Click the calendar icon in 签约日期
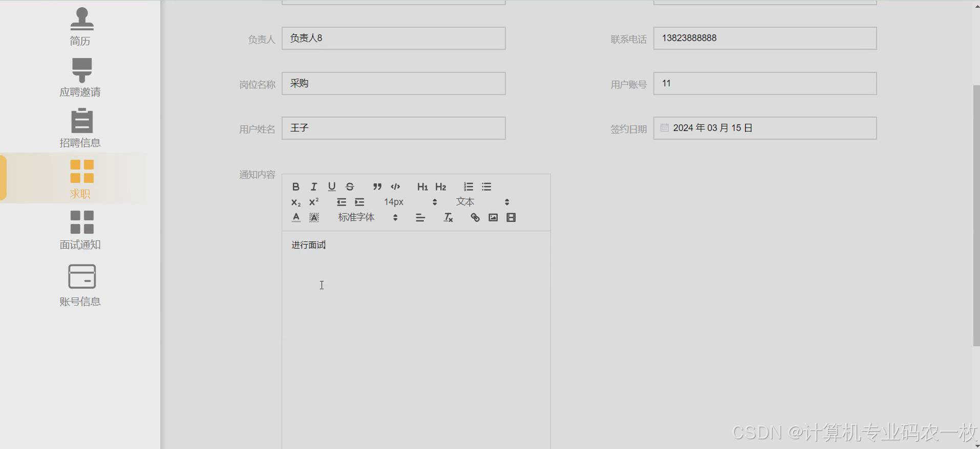This screenshot has width=980, height=449. (x=664, y=128)
